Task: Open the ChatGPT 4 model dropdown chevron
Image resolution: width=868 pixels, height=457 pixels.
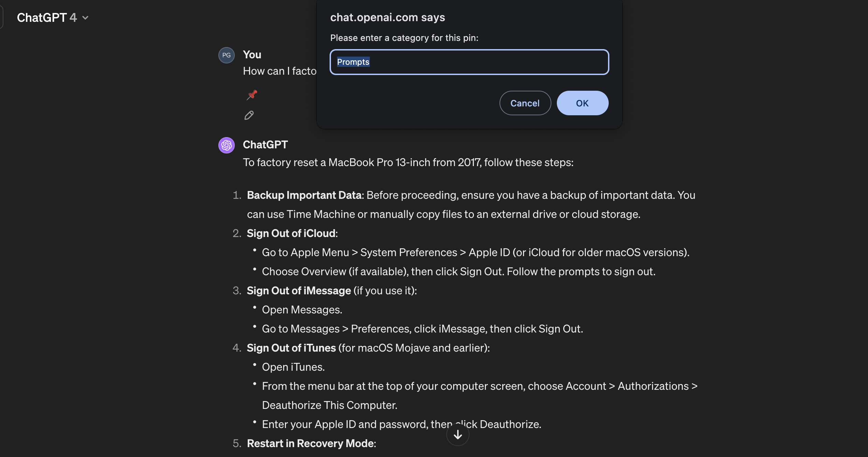Action: tap(85, 18)
